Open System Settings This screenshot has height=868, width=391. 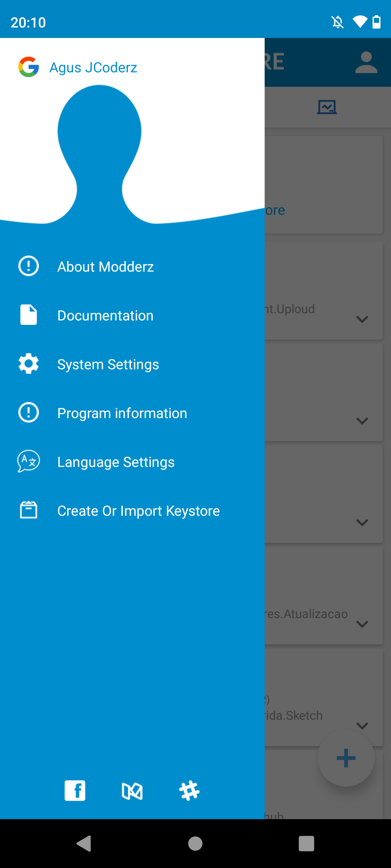click(x=132, y=364)
